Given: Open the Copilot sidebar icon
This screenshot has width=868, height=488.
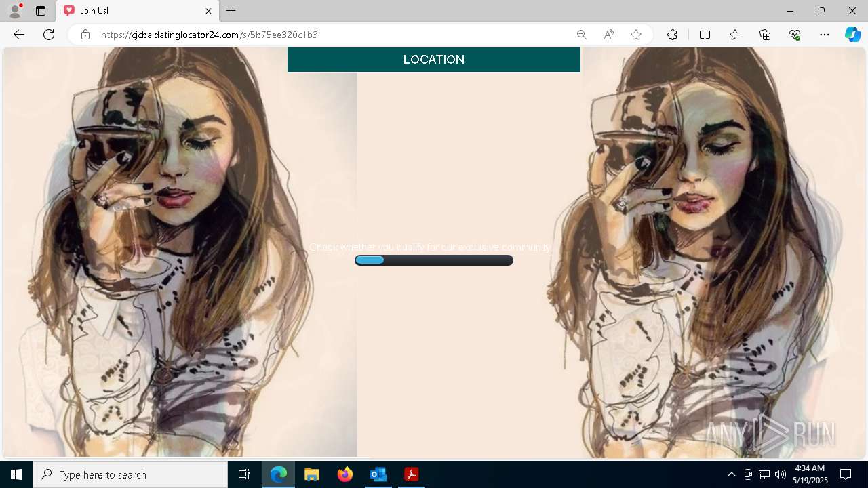Looking at the screenshot, I should (x=852, y=35).
